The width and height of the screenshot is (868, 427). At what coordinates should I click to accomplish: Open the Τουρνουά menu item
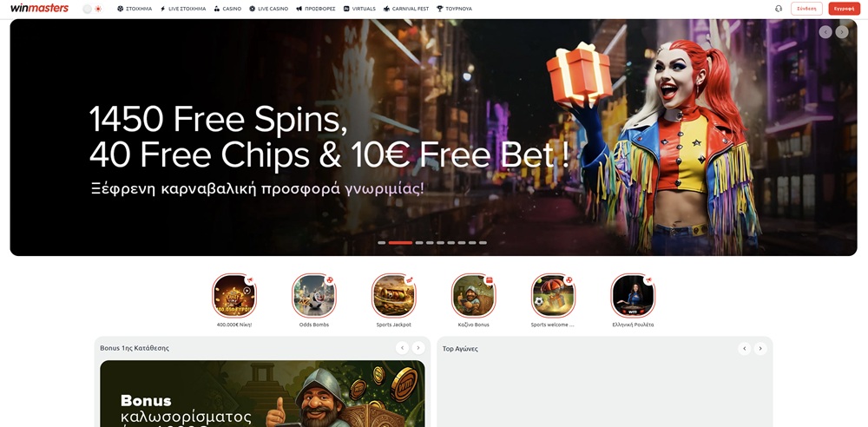454,9
